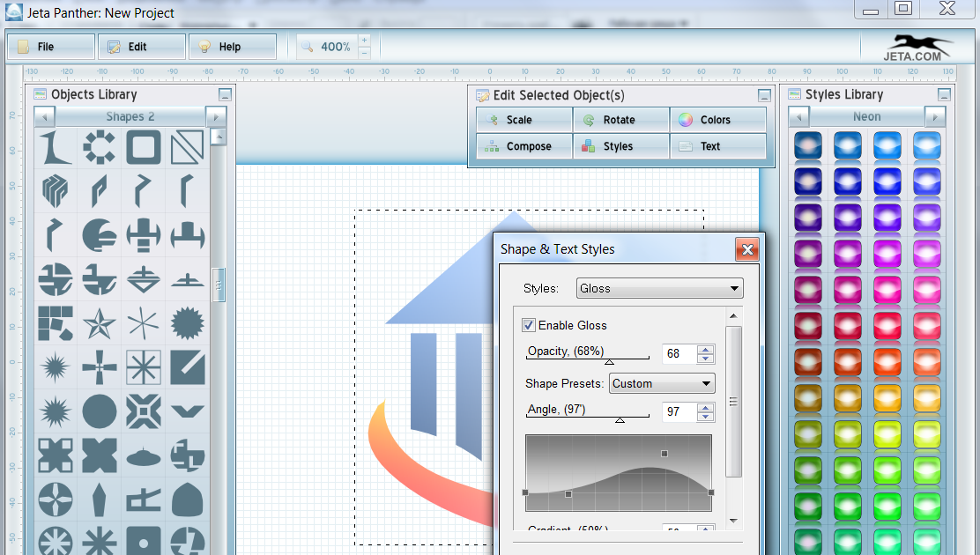Image resolution: width=980 pixels, height=555 pixels.
Task: Select the half-circle striped shape
Action: point(100,235)
